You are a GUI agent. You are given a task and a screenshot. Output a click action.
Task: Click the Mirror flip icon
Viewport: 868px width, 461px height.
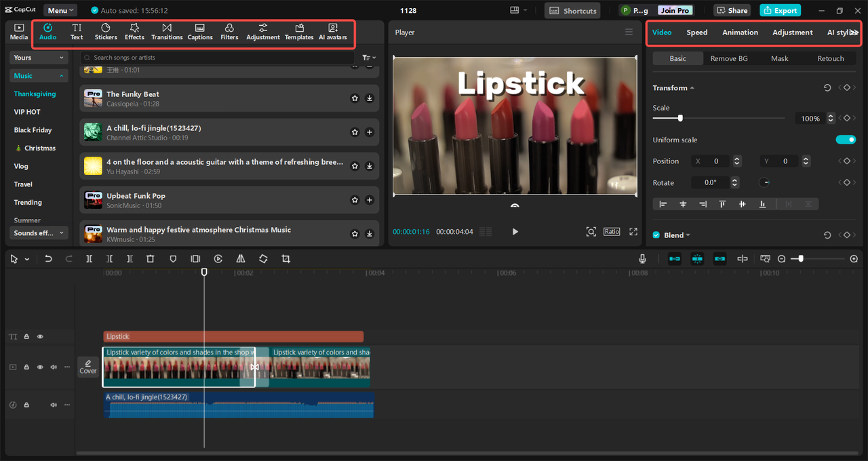click(241, 259)
